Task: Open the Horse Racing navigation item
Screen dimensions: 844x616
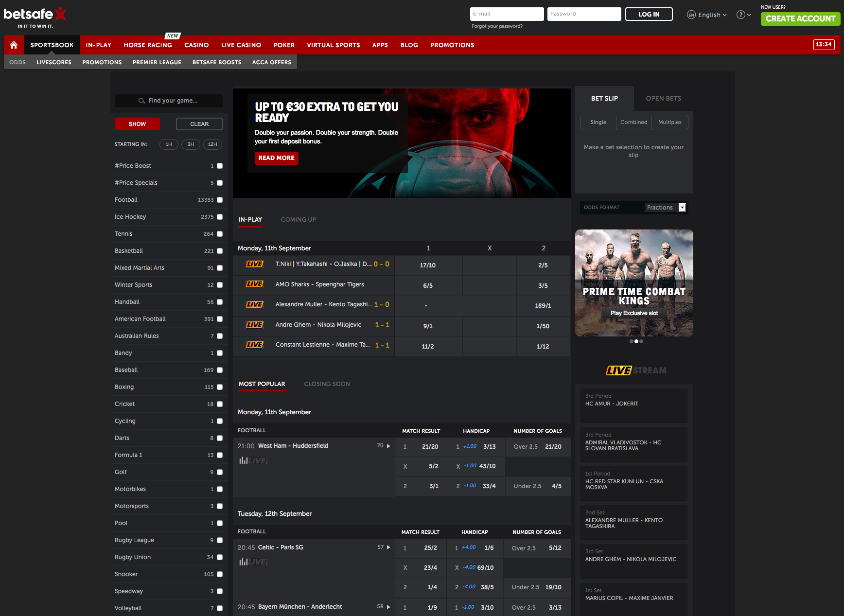Action: [x=148, y=45]
